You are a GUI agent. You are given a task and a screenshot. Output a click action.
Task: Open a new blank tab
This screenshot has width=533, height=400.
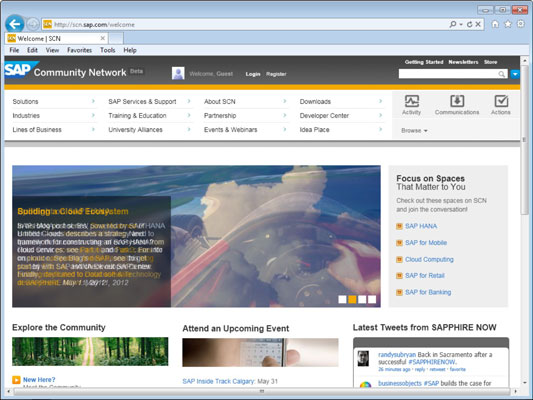point(116,38)
